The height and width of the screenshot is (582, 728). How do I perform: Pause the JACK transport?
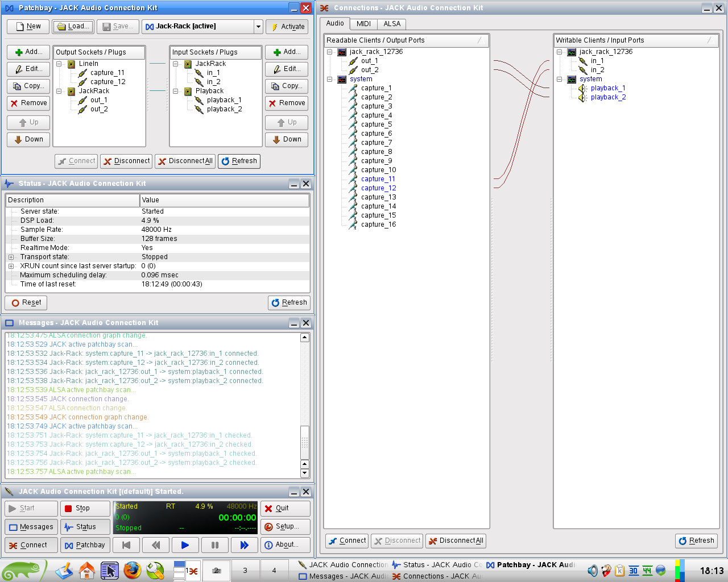[214, 545]
